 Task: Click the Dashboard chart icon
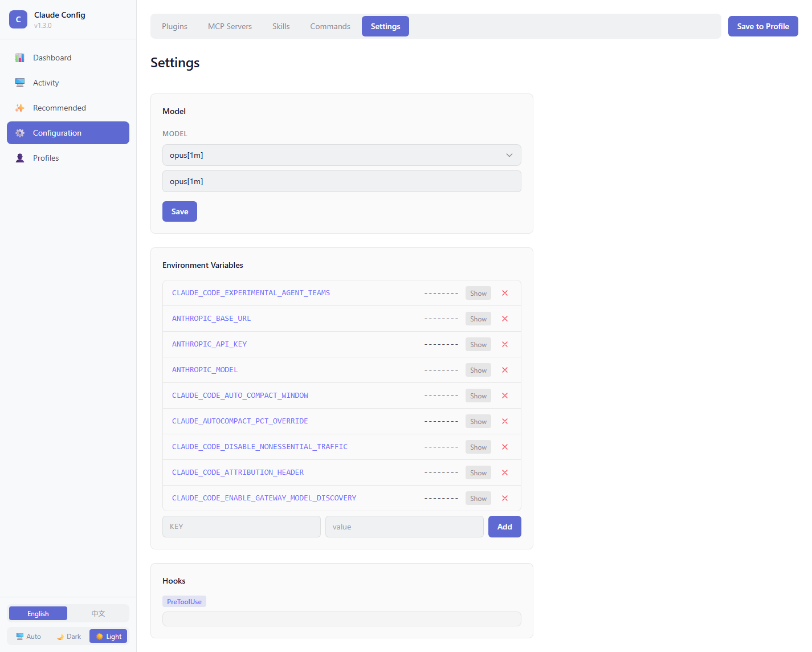20,58
